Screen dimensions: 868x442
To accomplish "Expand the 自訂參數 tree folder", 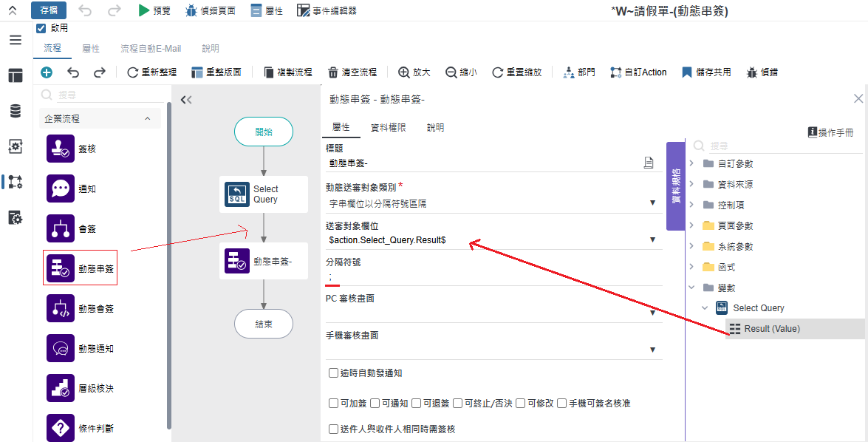I will click(x=691, y=163).
